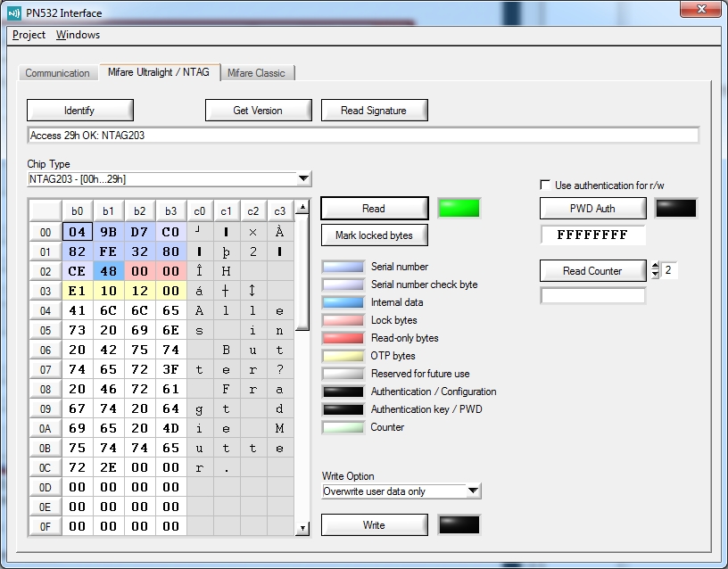Increase the counter number with up arrow
Viewport: 728px width, 569px height.
pos(655,266)
